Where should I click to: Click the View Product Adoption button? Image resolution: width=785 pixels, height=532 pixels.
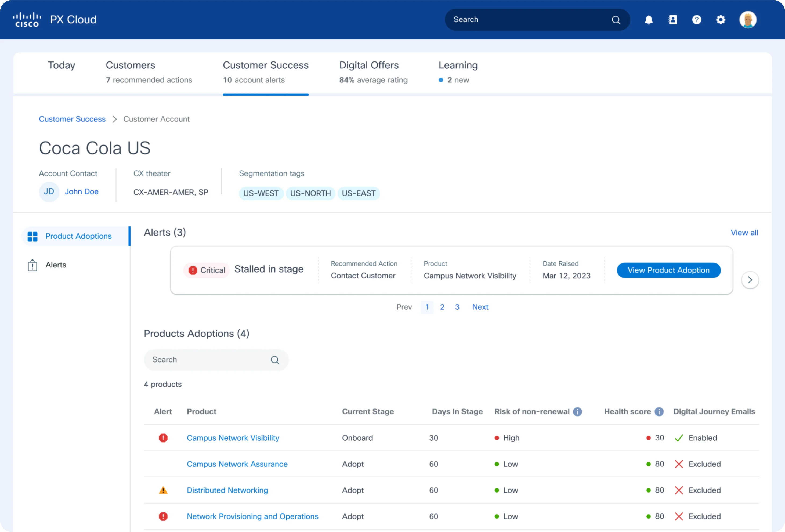(668, 270)
